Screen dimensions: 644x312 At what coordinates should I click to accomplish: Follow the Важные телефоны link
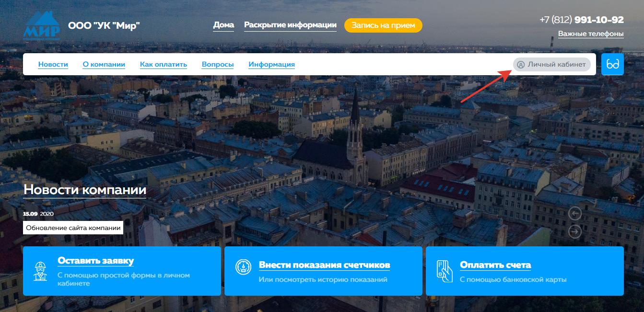click(591, 34)
